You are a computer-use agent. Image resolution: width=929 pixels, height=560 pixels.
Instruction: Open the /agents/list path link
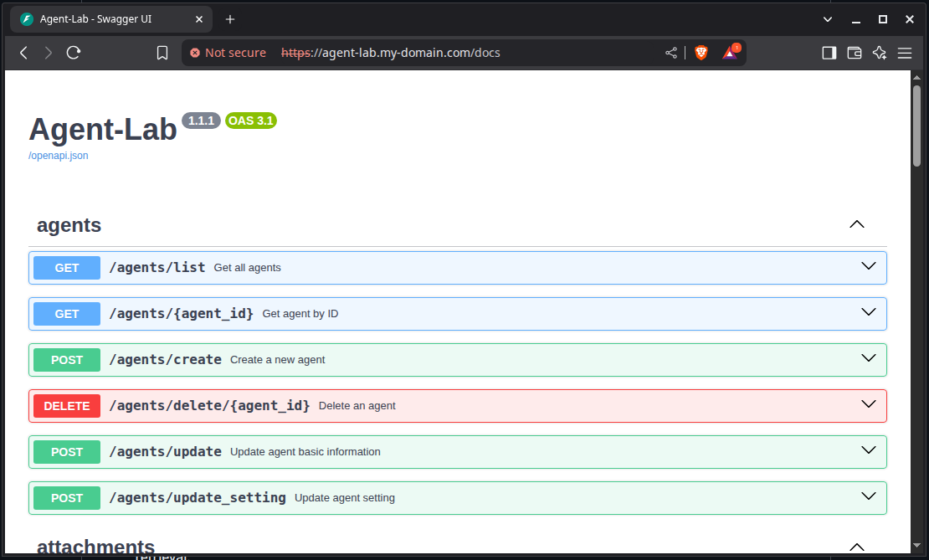pos(157,268)
